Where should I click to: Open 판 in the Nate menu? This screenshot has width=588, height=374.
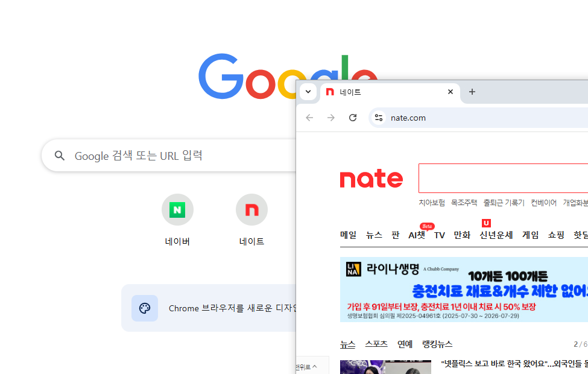click(x=395, y=235)
